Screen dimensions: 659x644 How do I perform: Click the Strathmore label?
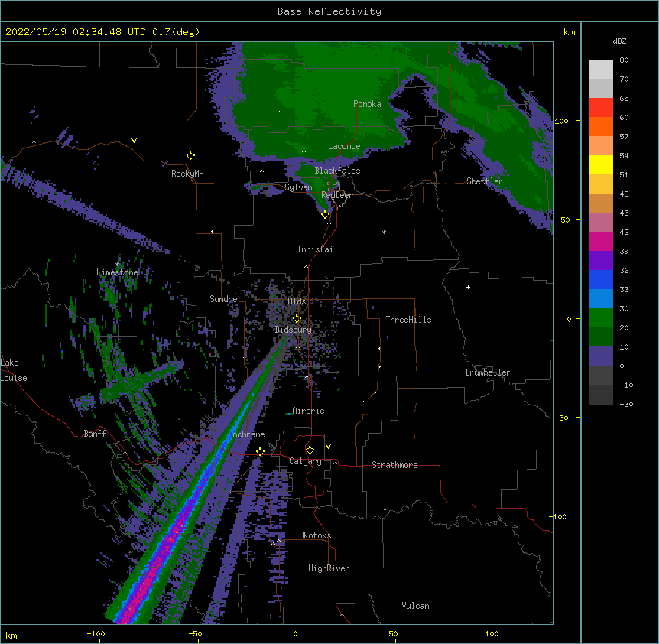pos(394,465)
